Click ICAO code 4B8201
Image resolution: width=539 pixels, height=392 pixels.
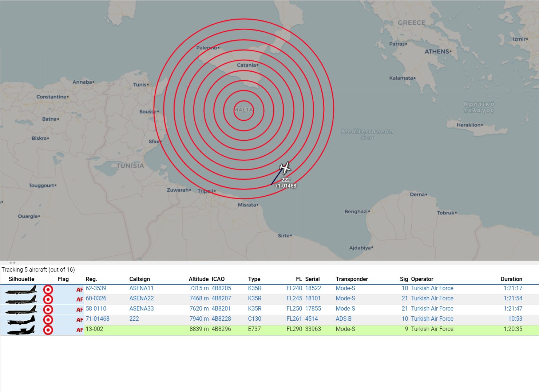[x=221, y=308]
